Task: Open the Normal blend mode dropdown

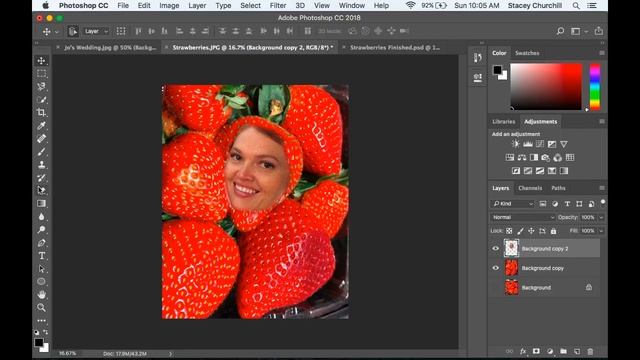Action: pos(523,217)
